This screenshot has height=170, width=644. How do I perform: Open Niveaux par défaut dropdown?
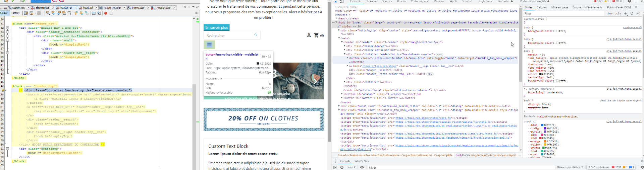(x=570, y=167)
